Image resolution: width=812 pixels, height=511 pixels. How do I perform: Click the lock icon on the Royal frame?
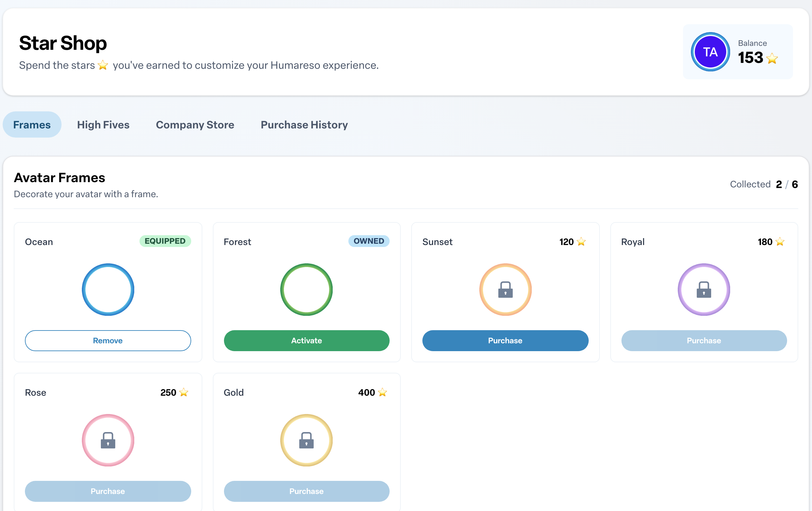point(704,289)
